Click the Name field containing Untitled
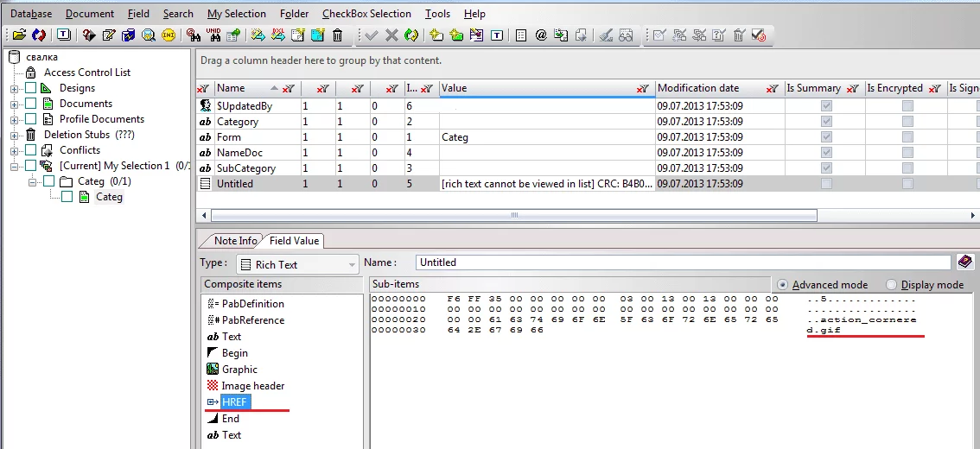980x449 pixels. point(683,262)
